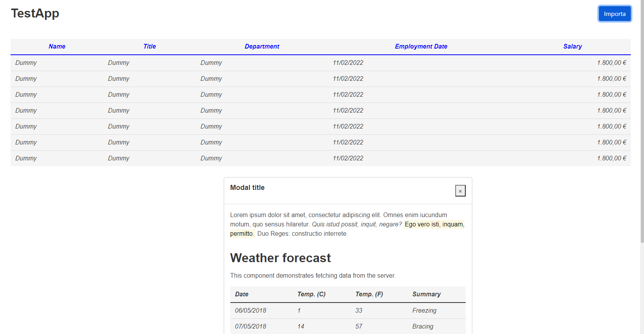Click the highlighted 'Ego vero isti, inquam,' text
Viewport: 644px width, 334px height.
[x=434, y=224]
